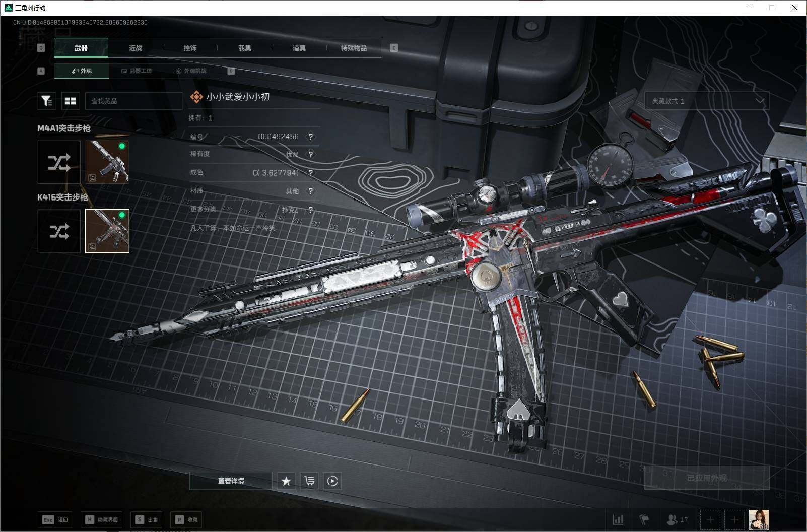This screenshot has width=807, height=532.
Task: Select the K416 skin thumbnail
Action: pos(107,231)
